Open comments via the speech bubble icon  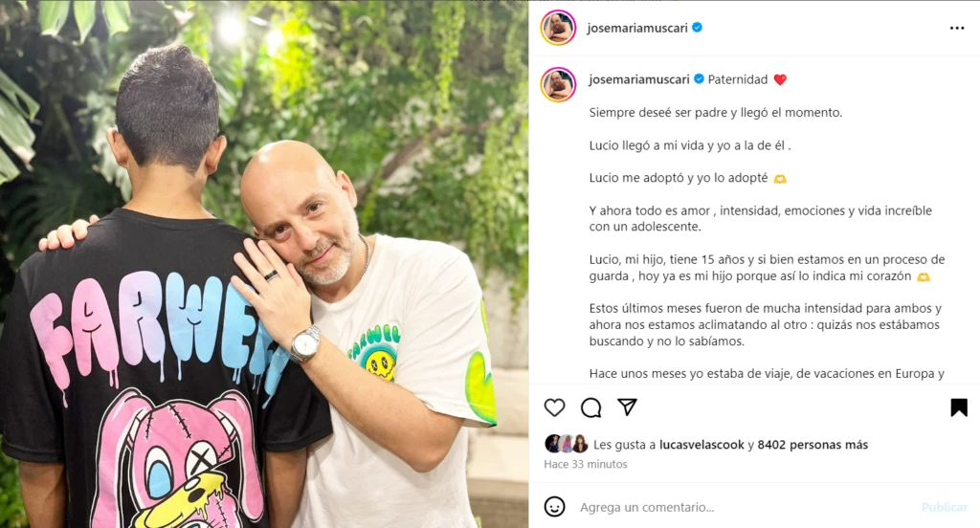click(590, 407)
